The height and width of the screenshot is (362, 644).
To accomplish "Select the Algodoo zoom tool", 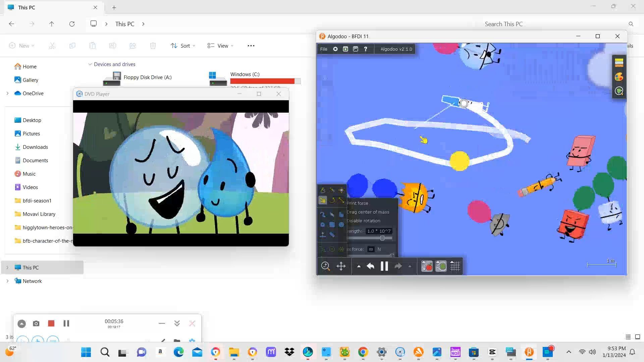I will tap(325, 266).
